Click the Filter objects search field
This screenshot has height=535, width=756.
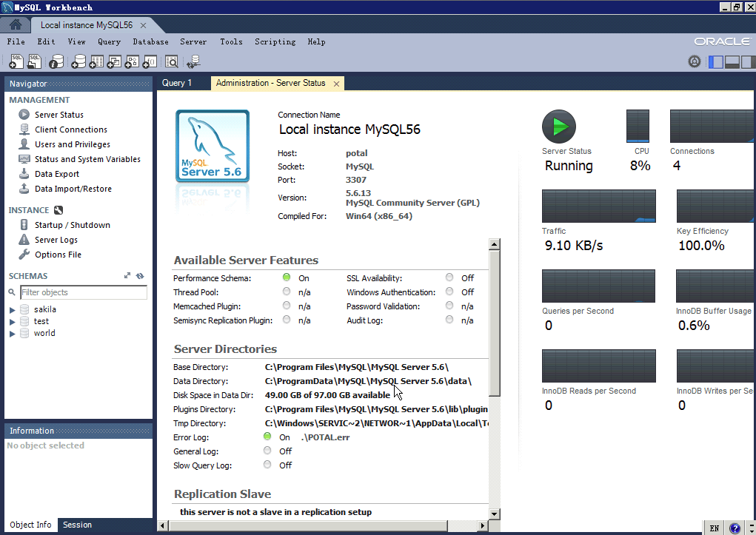[x=84, y=292]
